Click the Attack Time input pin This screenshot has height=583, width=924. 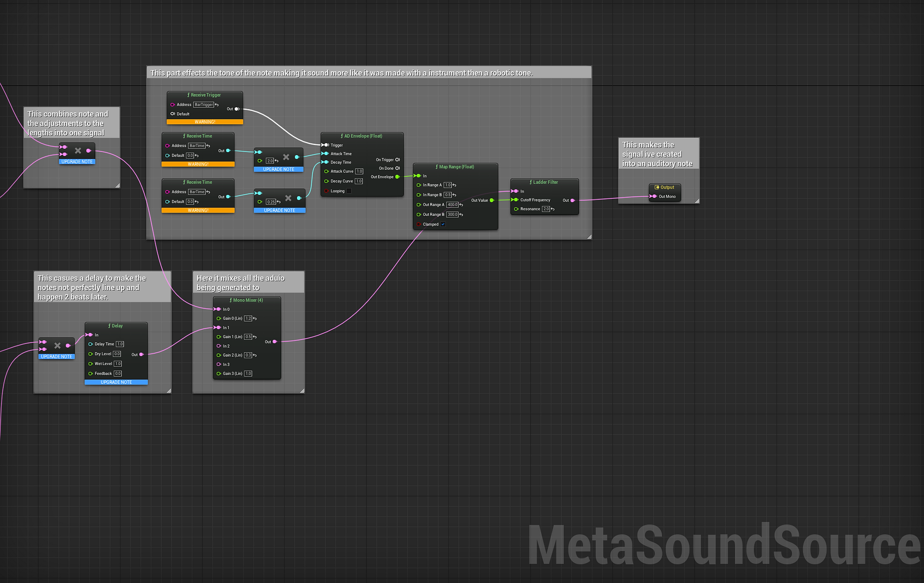click(x=326, y=154)
